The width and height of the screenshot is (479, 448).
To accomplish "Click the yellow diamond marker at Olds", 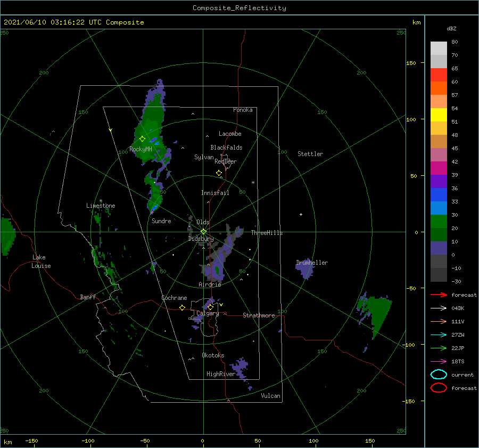I will click(203, 232).
